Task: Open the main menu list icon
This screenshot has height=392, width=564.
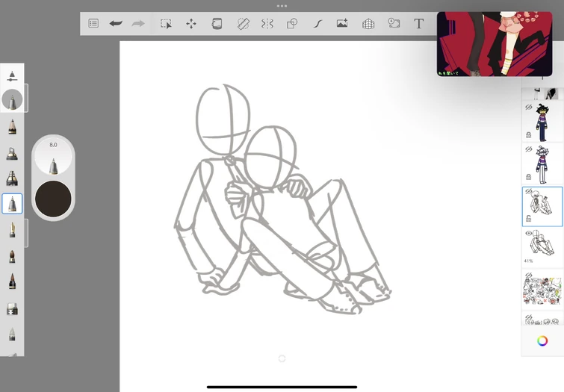Action: (x=93, y=24)
